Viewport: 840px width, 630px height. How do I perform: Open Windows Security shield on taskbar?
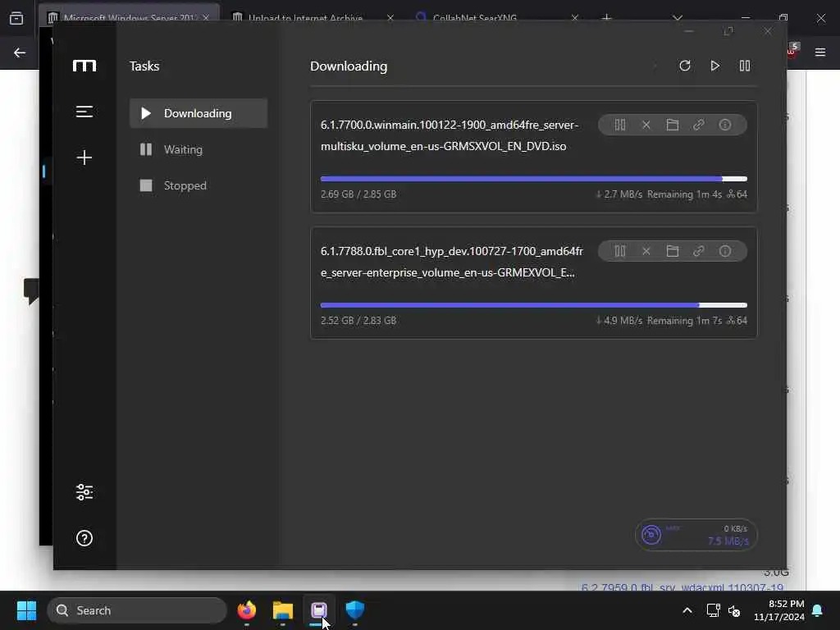[354, 609]
